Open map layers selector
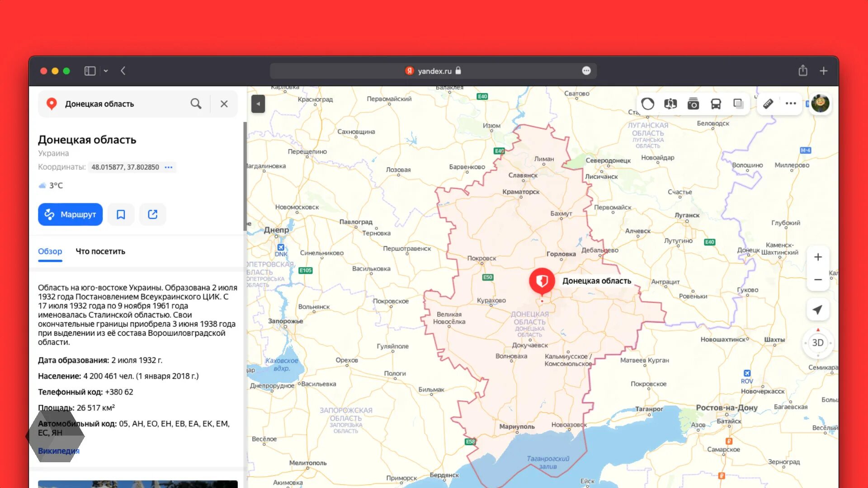Viewport: 868px width, 488px height. 738,104
